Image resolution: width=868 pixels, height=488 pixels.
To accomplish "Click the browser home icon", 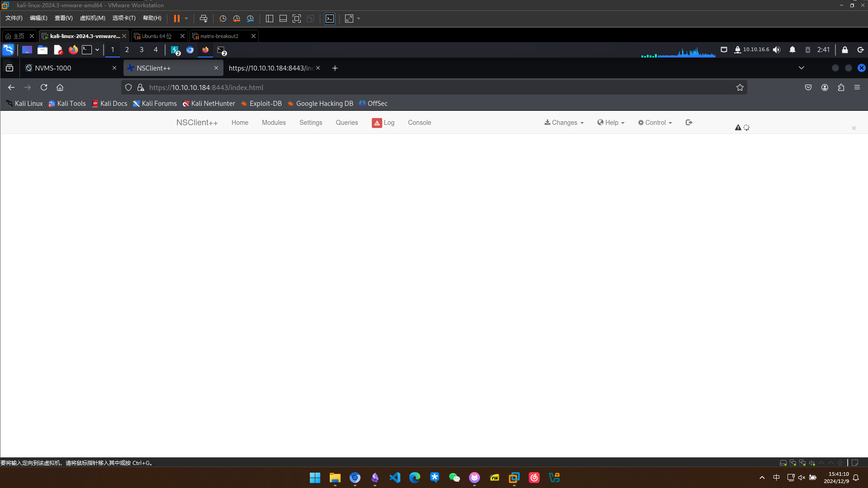I will coord(60,87).
